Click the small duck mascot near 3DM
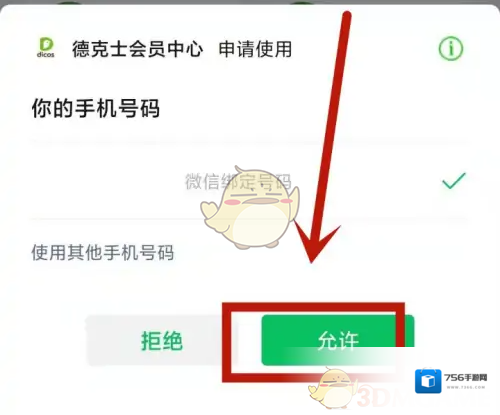Screen dimensions: 500x415 click(332, 388)
